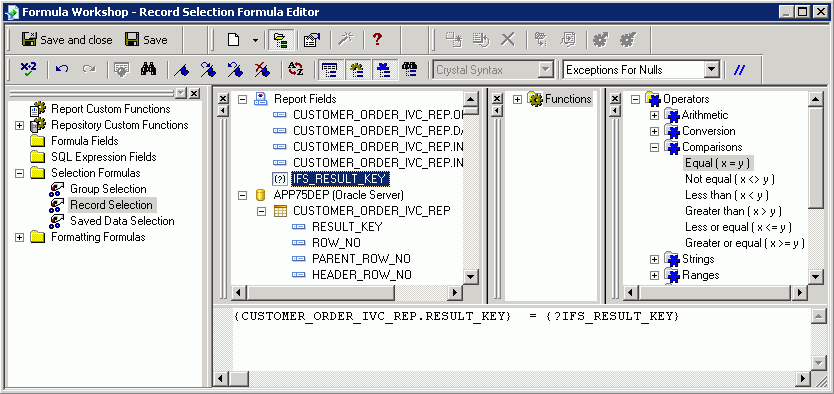This screenshot has height=394, width=834.
Task: Select the ROW_NO field
Action: pos(336,242)
